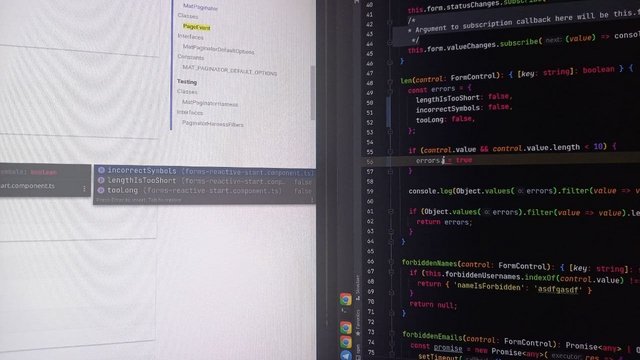Collapse the len method at line 47

point(390,82)
